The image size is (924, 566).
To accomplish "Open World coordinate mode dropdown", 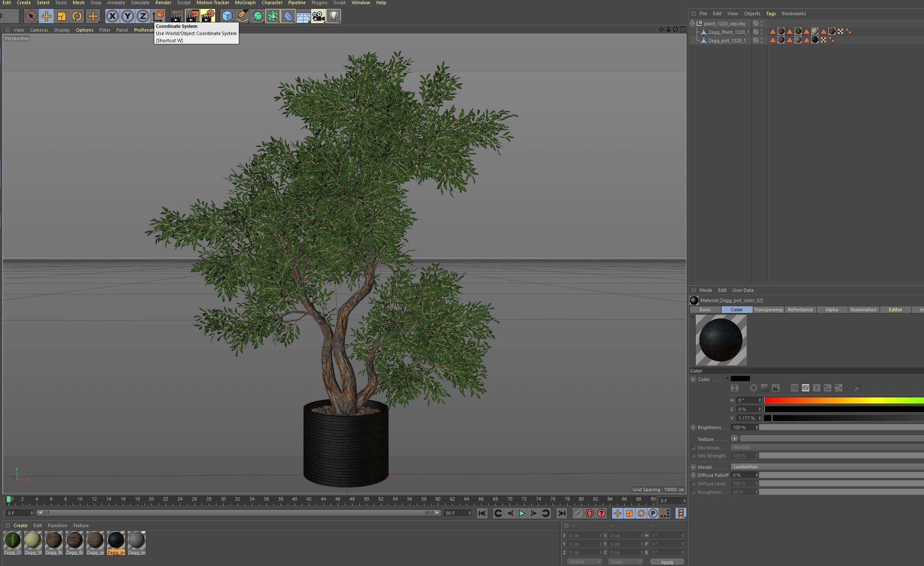I will pyautogui.click(x=584, y=562).
